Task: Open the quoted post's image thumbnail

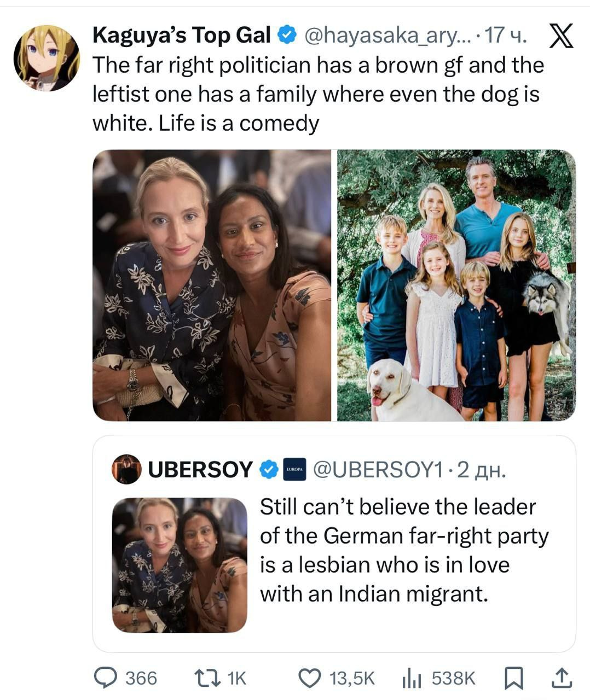Action: pos(180,565)
